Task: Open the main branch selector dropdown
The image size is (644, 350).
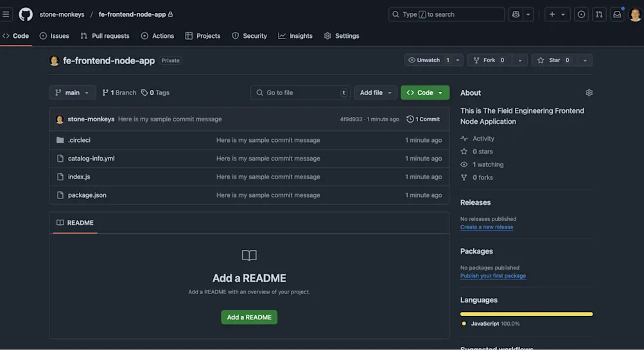Action: point(73,93)
